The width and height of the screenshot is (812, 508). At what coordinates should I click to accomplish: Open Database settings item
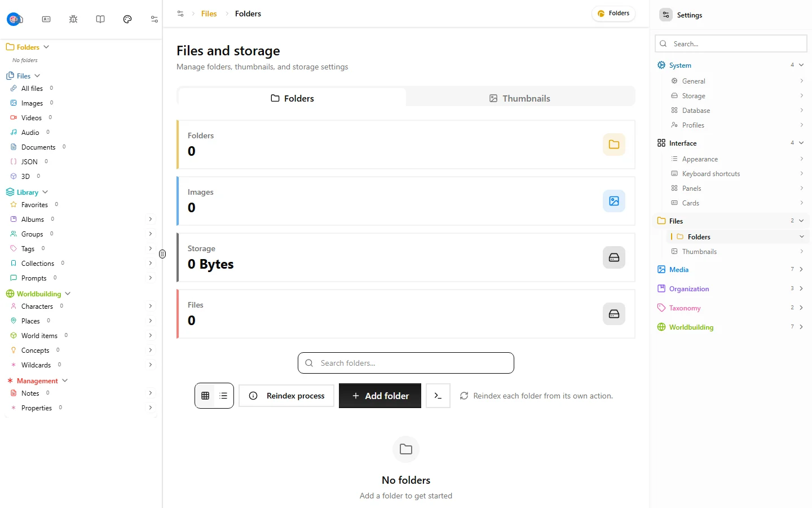click(737, 111)
